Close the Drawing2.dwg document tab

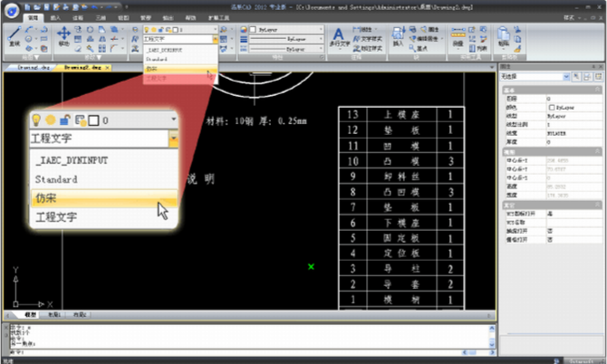pyautogui.click(x=107, y=68)
